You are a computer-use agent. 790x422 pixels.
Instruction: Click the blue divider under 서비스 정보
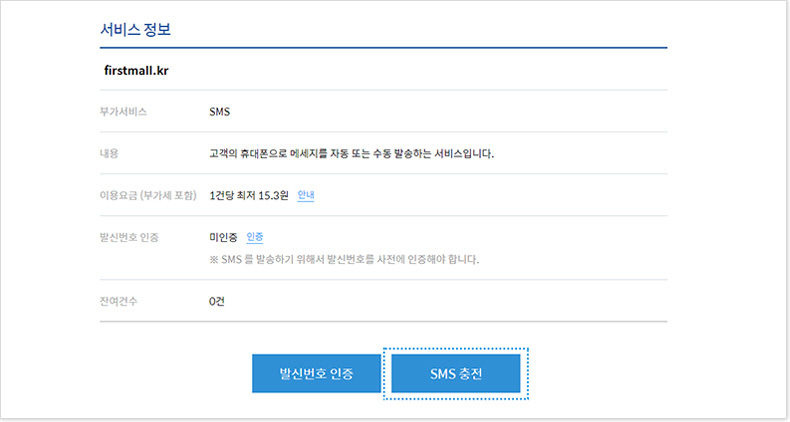coord(383,48)
